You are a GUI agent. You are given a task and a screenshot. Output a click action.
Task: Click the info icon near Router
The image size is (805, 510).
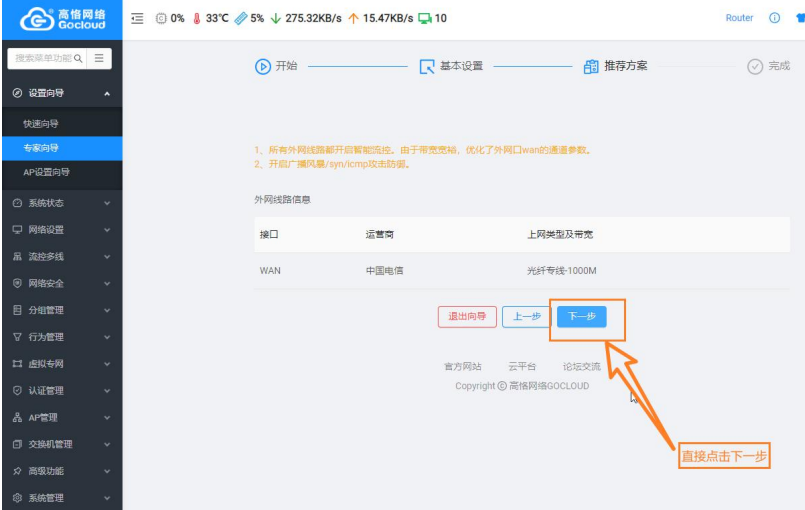click(774, 18)
